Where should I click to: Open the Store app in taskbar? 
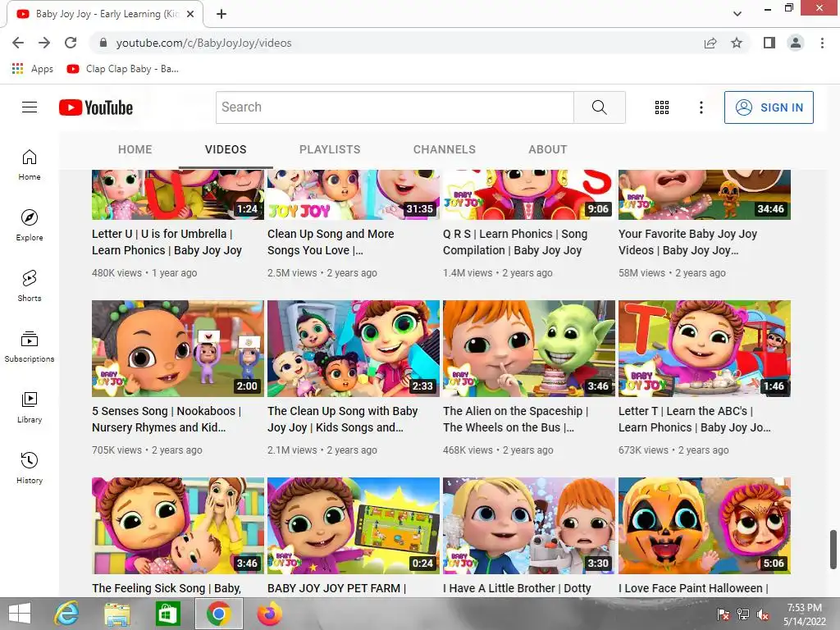click(x=167, y=614)
